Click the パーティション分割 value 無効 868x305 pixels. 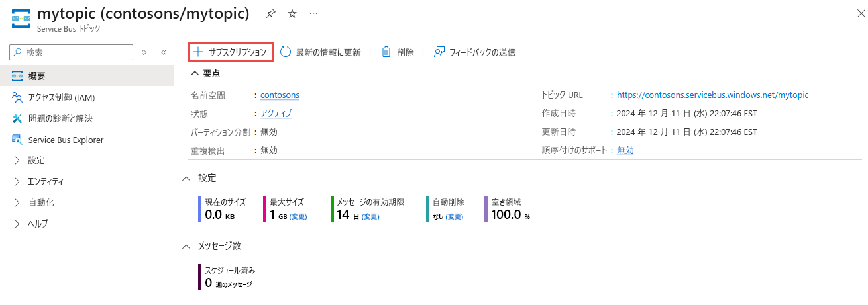pyautogui.click(x=269, y=132)
